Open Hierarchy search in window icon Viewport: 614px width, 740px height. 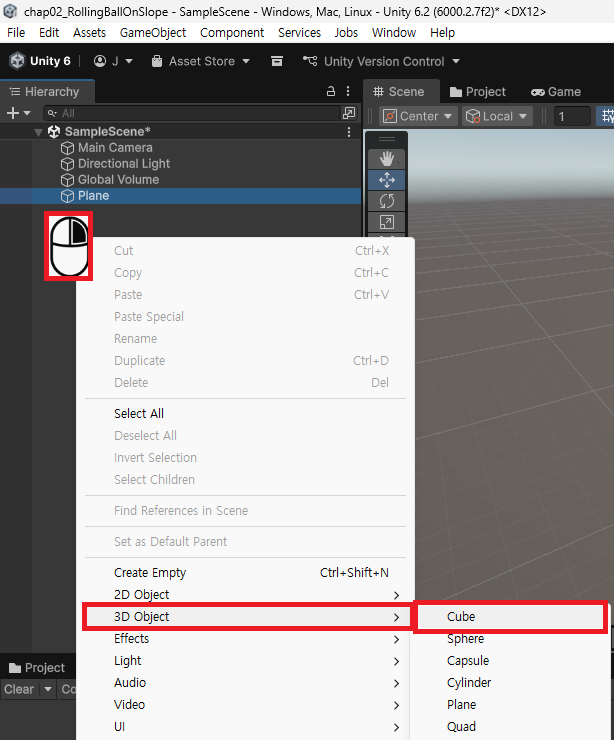349,113
